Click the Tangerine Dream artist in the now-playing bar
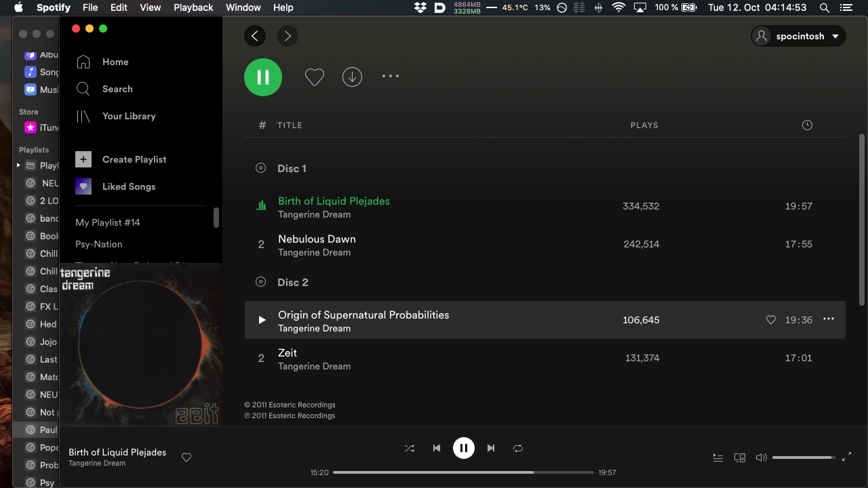This screenshot has height=488, width=868. point(97,464)
